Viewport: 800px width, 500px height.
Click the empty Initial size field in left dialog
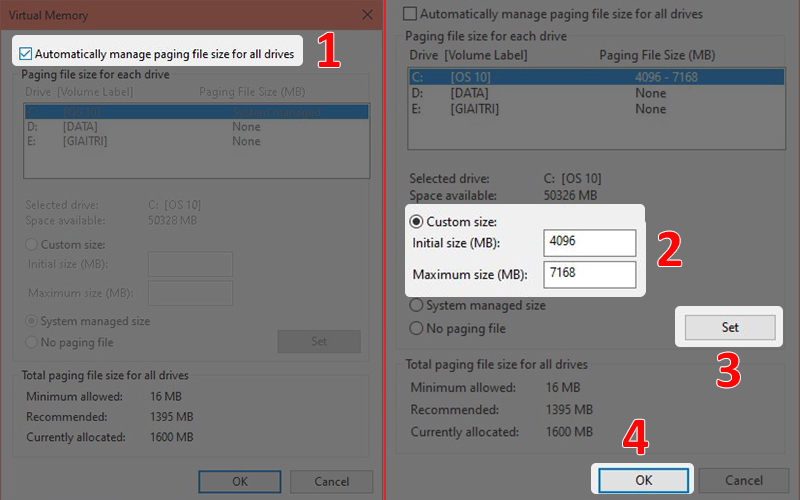pyautogui.click(x=190, y=264)
